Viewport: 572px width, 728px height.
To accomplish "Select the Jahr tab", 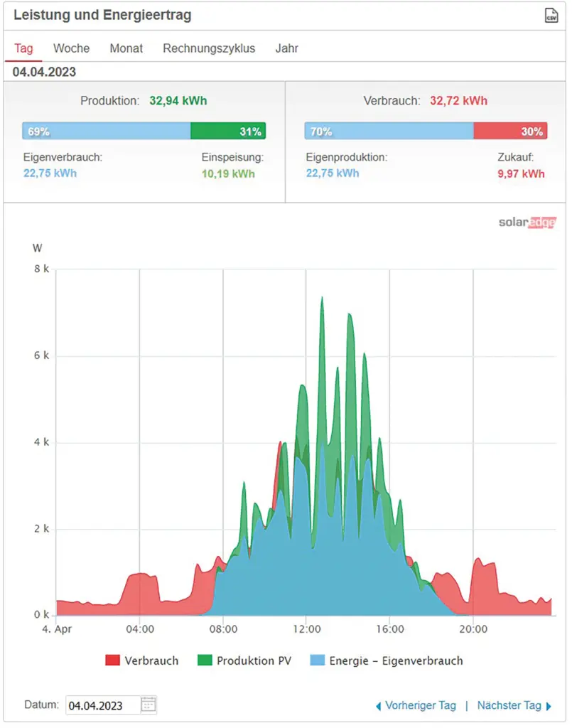I will pyautogui.click(x=286, y=48).
